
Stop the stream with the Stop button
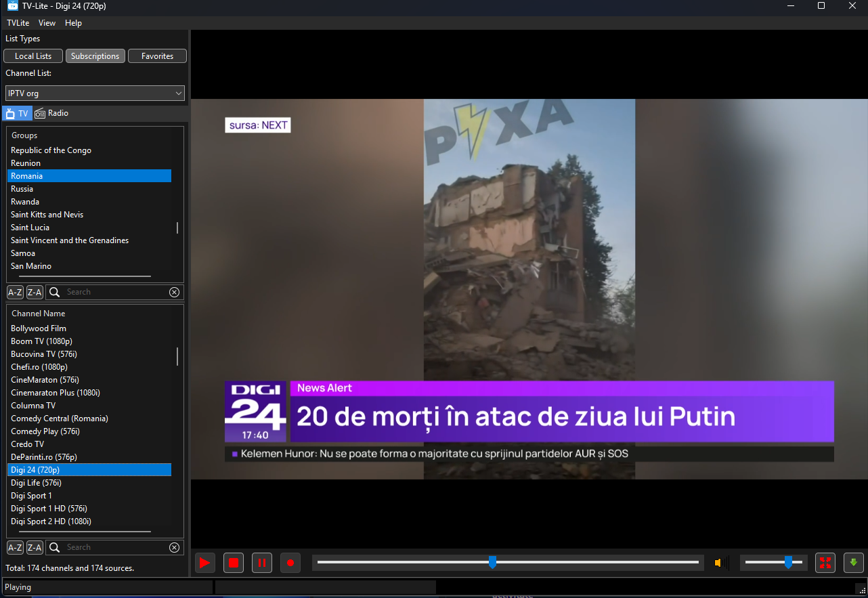point(234,563)
